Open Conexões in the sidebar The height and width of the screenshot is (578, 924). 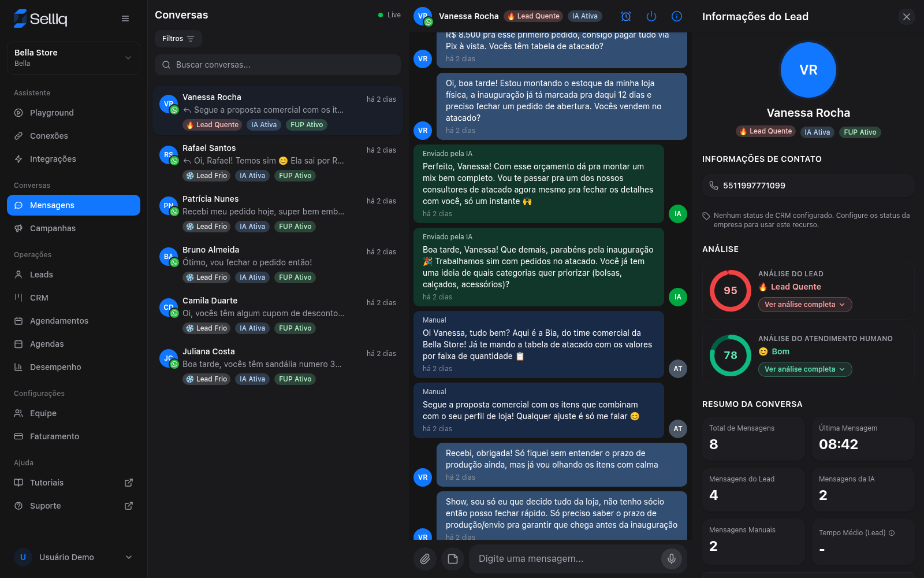(x=73, y=136)
